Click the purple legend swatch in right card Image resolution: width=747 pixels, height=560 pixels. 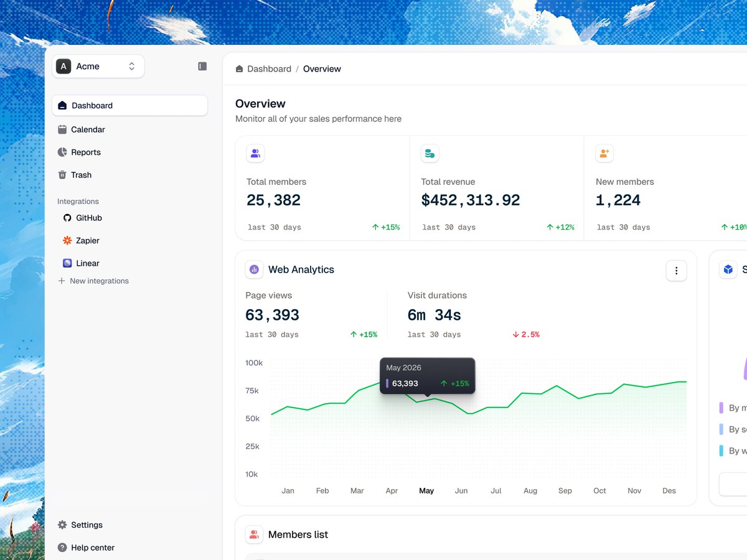coord(721,408)
